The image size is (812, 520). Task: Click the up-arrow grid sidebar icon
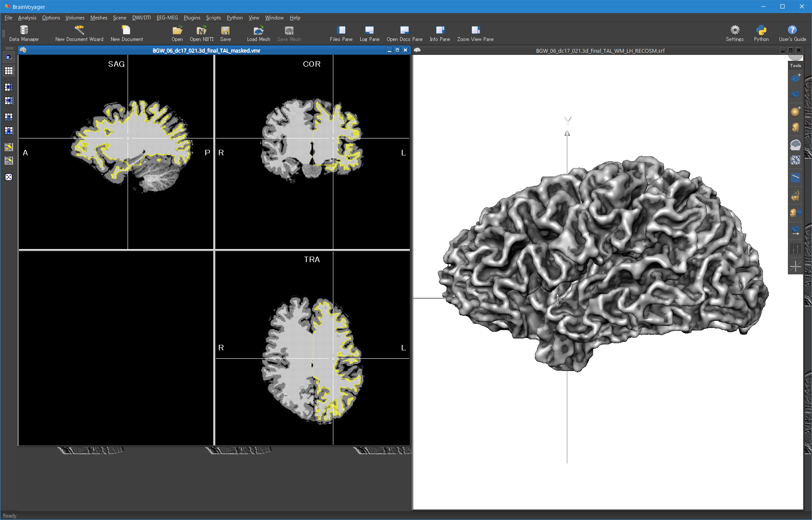(x=8, y=117)
